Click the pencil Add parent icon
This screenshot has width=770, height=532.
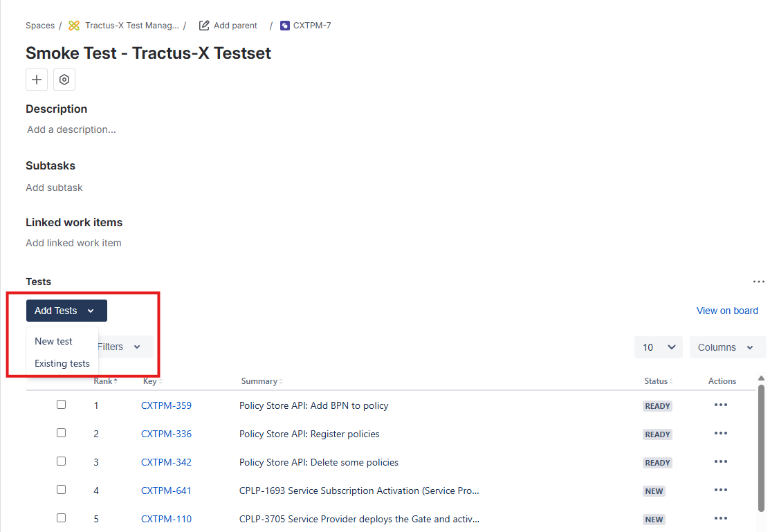click(x=204, y=26)
